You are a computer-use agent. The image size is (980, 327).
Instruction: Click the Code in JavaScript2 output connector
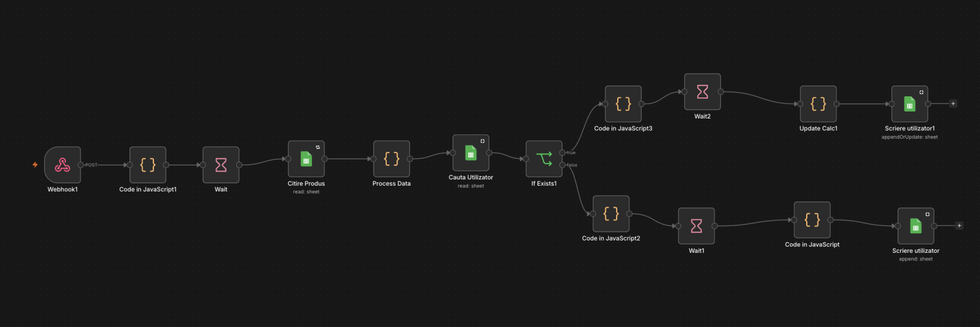[x=629, y=214]
